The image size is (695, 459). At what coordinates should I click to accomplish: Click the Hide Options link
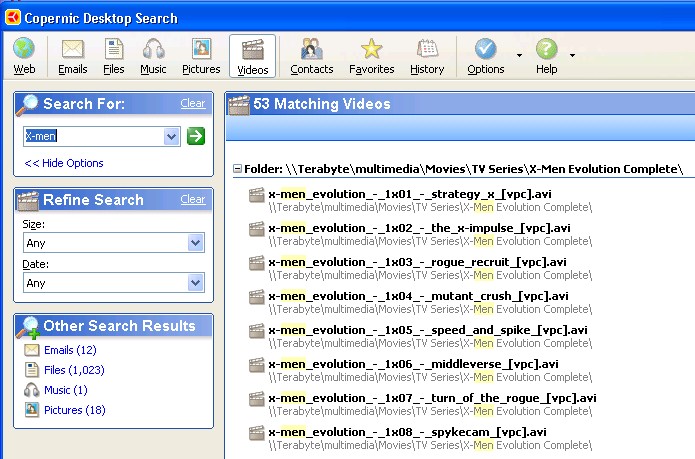tap(64, 163)
